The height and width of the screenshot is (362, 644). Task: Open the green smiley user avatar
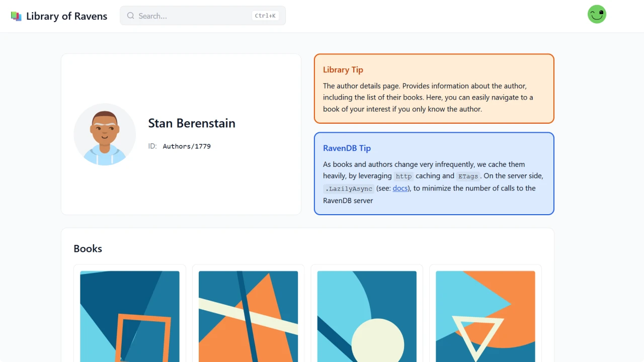click(x=597, y=14)
